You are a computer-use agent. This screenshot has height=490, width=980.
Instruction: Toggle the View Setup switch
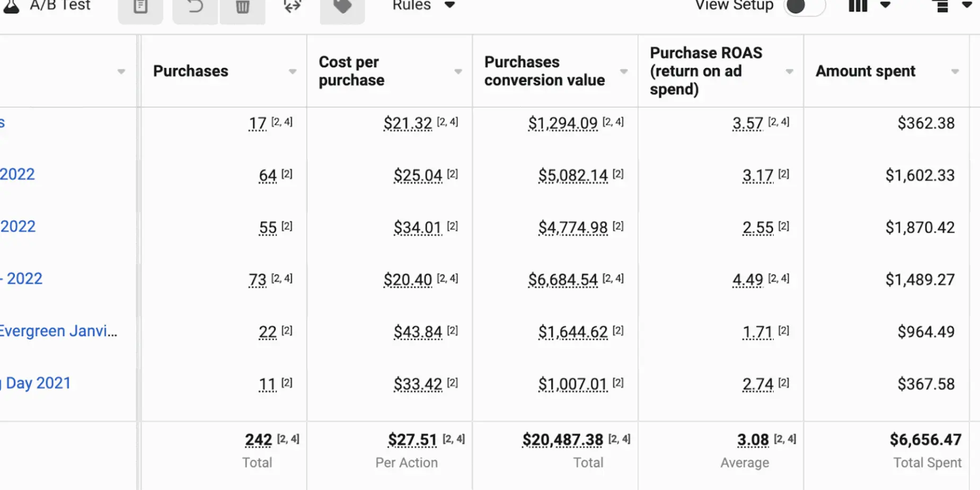(804, 7)
